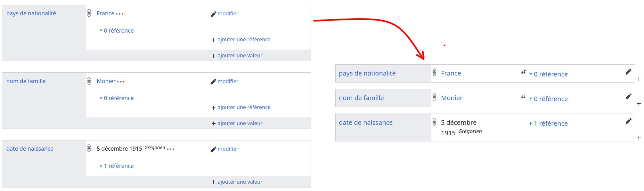Click the unlabeled pencil in compact nom de famille row
644x191 pixels.
click(628, 96)
